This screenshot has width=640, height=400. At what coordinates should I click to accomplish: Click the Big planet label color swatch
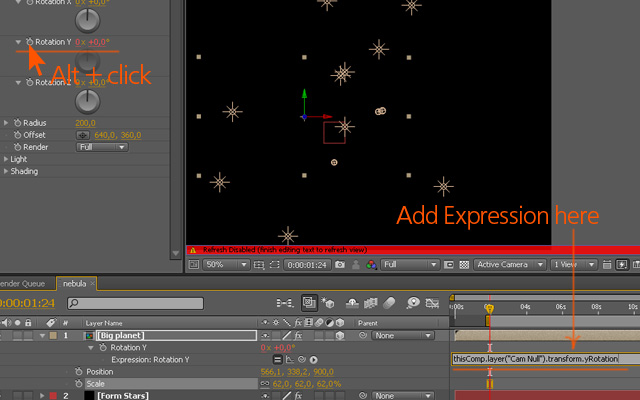[x=53, y=336]
